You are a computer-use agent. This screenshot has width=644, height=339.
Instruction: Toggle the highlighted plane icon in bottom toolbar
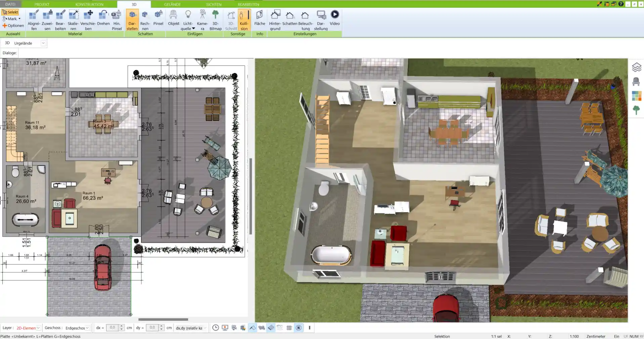pyautogui.click(x=271, y=328)
